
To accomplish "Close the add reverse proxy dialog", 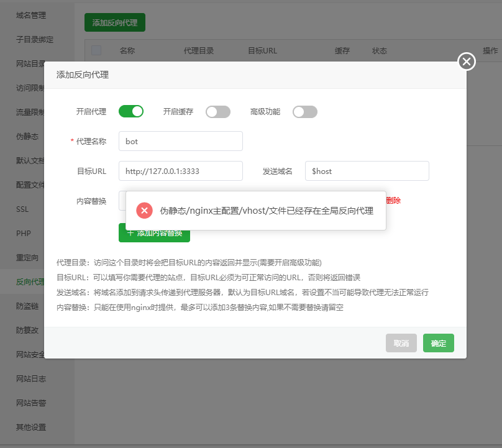I will 467,62.
